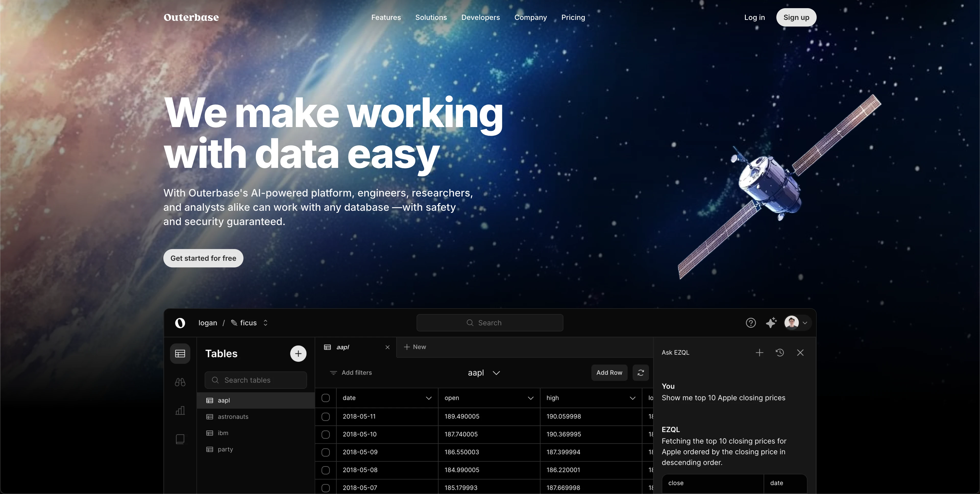Click the binoculars explore sidebar icon
Viewport: 980px width, 494px height.
[x=180, y=382]
